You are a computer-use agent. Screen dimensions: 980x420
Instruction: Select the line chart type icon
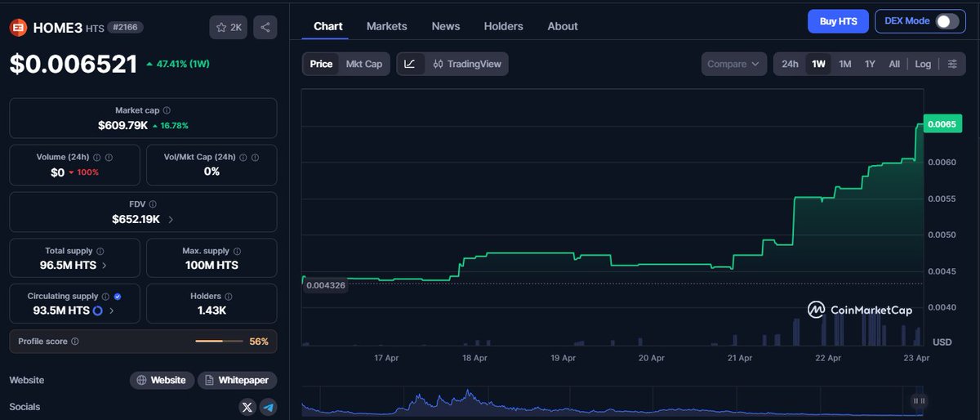click(x=411, y=64)
